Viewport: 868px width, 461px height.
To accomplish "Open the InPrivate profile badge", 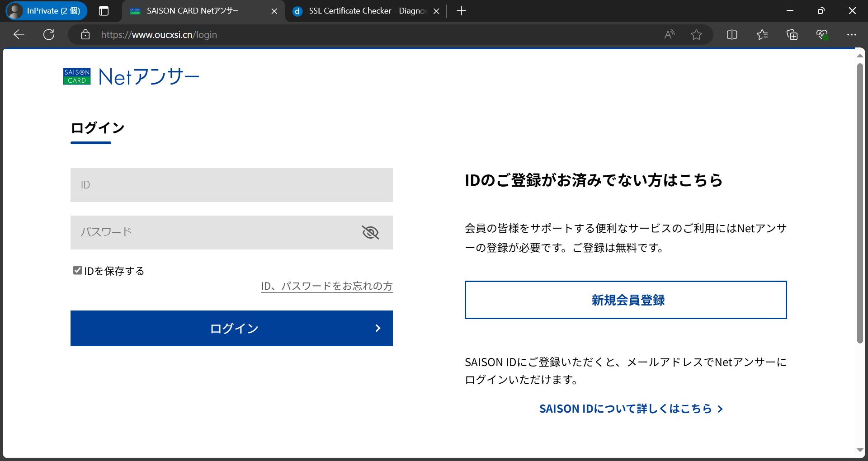I will tap(46, 11).
